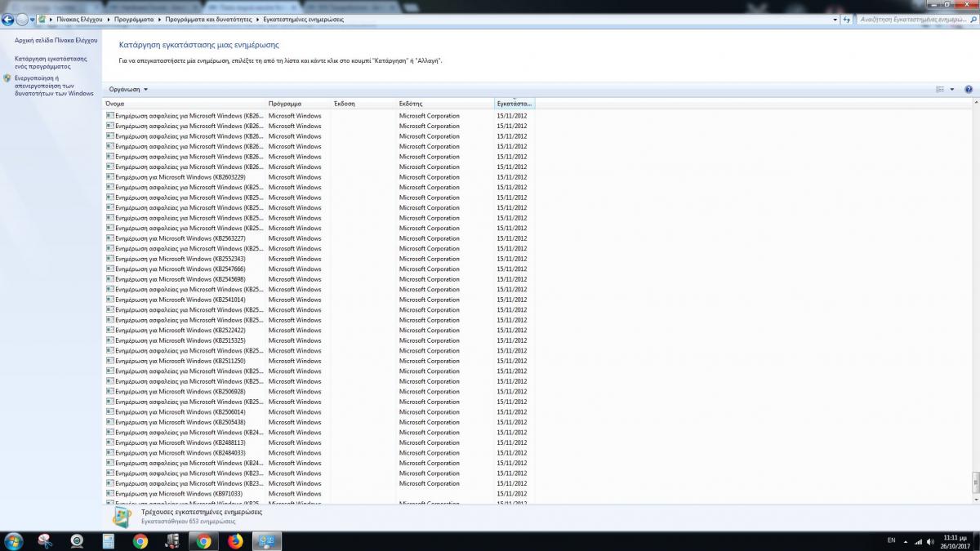Click the icon of KB2506014 update
Image resolution: width=980 pixels, height=551 pixels.
(110, 411)
